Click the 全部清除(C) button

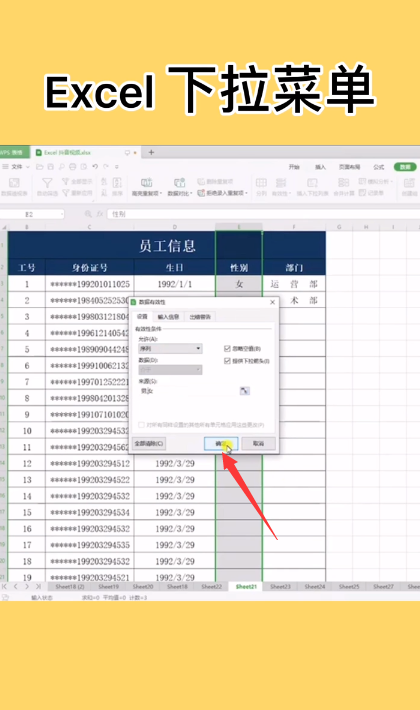(x=149, y=443)
